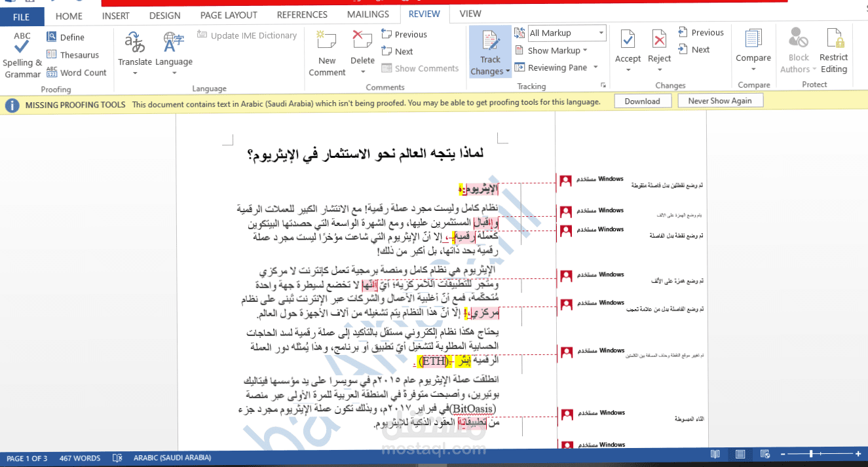The width and height of the screenshot is (868, 467).
Task: Click the Delete comment icon
Action: click(x=362, y=41)
